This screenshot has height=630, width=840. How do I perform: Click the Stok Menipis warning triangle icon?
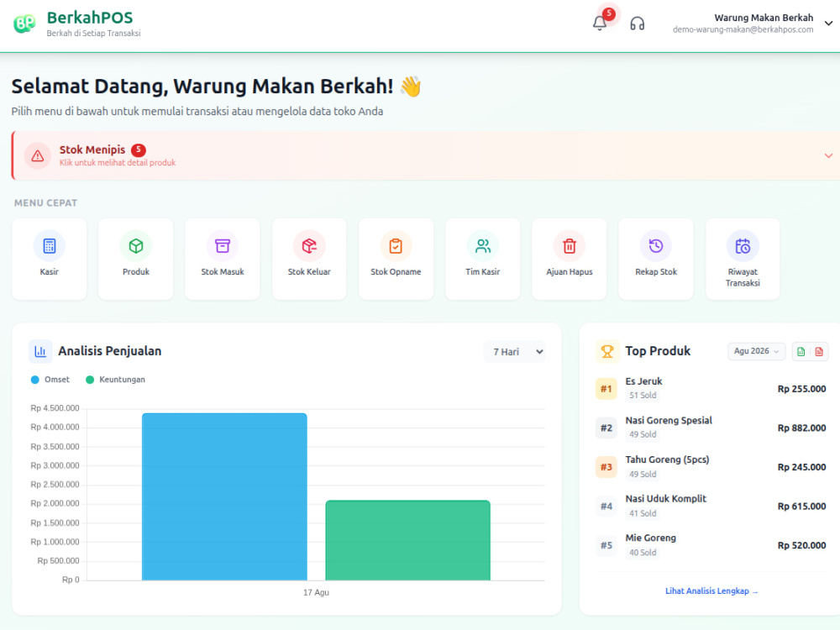coord(38,156)
